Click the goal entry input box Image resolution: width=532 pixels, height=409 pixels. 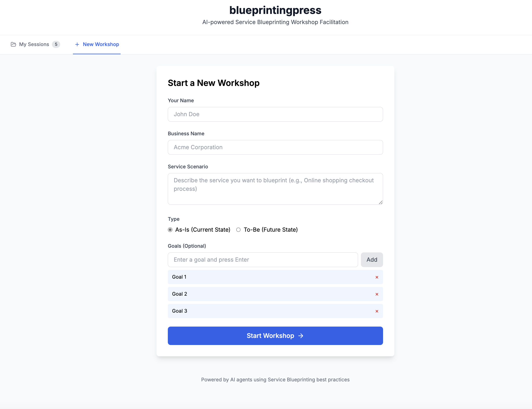263,260
